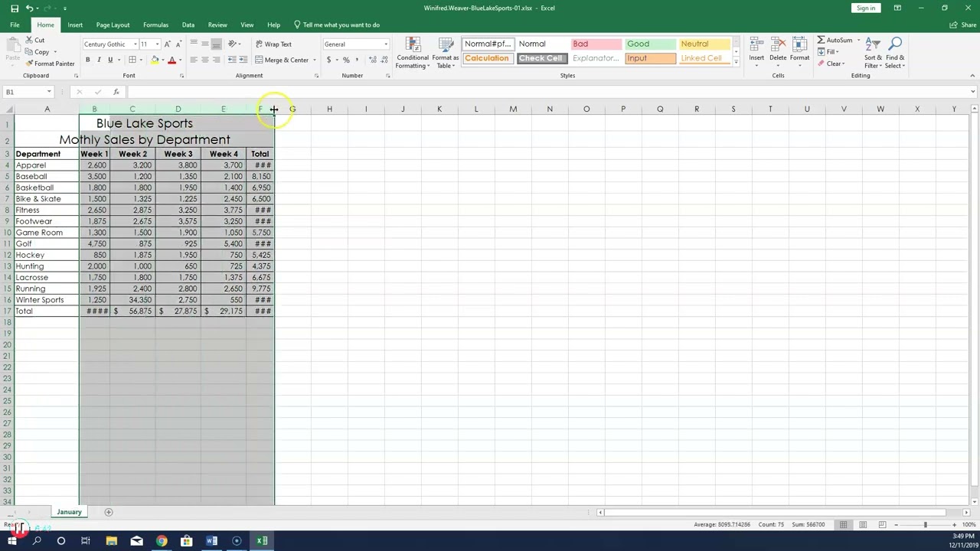Click Merge & Center
The height and width of the screenshot is (551, 980).
point(282,60)
